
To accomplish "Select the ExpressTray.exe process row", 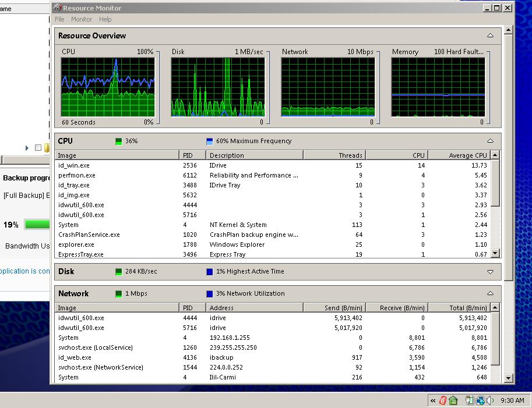I will [273, 254].
